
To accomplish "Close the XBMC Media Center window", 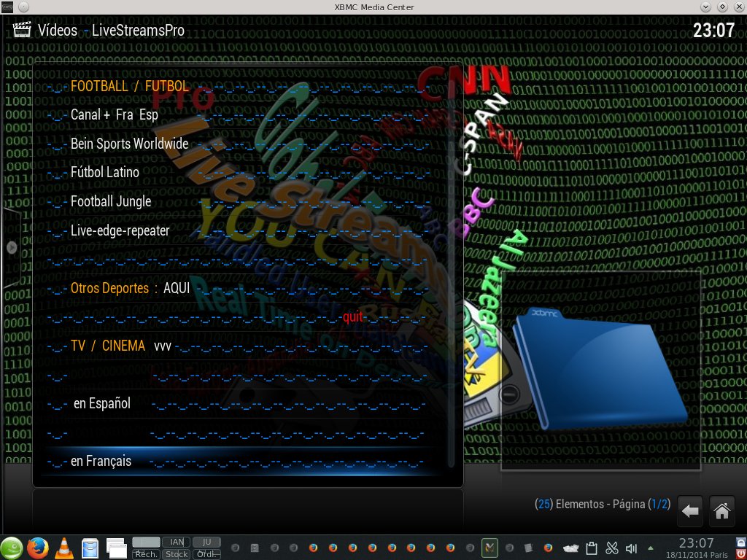I will (739, 7).
